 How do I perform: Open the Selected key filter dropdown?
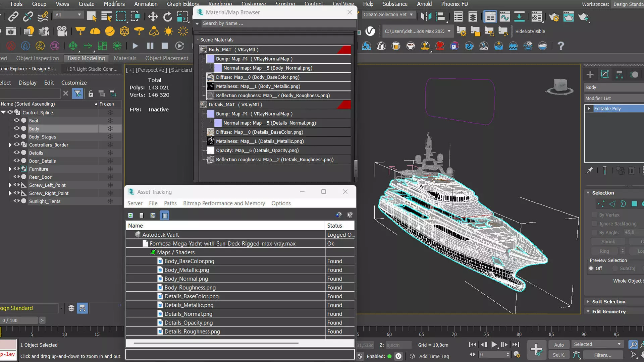coord(598,344)
